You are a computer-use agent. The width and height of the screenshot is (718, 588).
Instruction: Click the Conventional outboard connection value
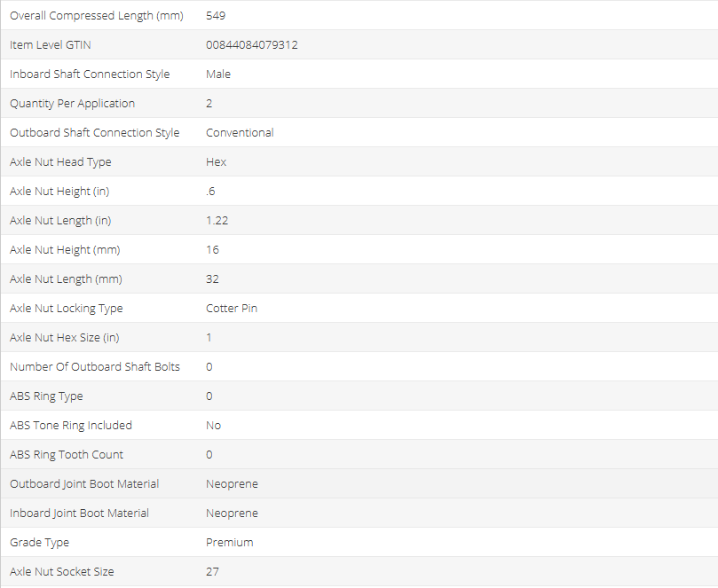tap(240, 133)
